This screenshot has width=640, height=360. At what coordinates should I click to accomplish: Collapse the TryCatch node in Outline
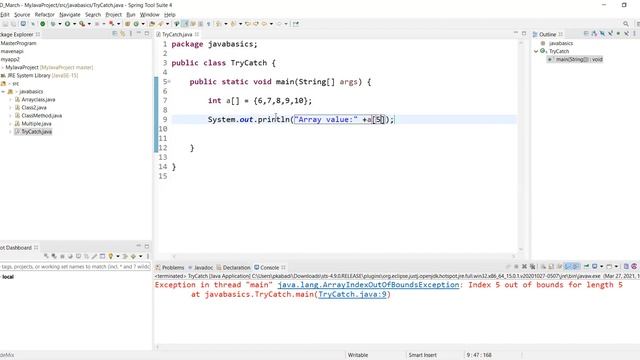point(536,51)
